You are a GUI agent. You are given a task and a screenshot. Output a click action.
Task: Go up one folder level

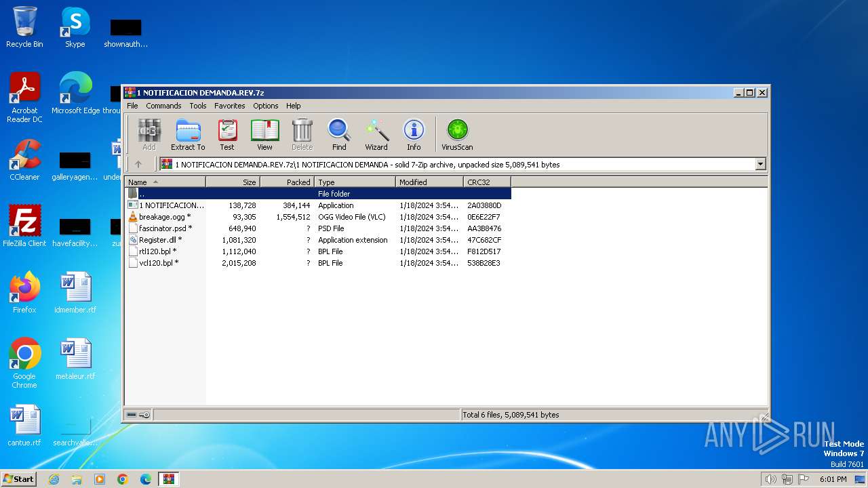pos(138,164)
